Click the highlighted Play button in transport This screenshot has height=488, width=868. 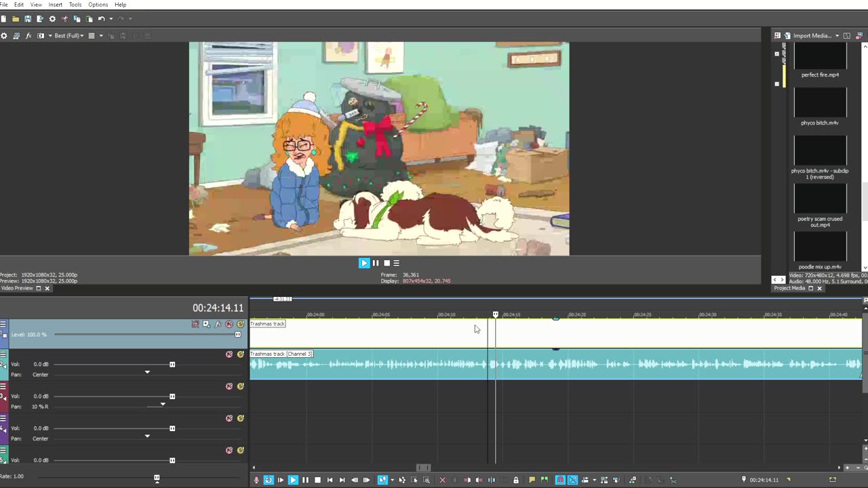click(x=293, y=480)
